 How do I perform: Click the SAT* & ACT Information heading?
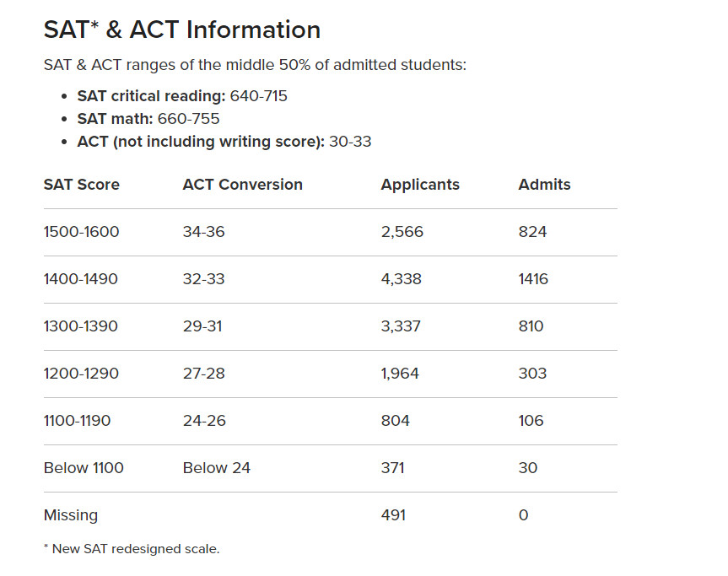click(x=181, y=30)
